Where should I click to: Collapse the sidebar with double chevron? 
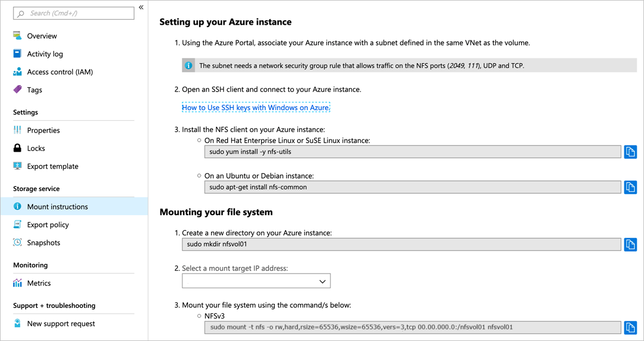click(141, 7)
